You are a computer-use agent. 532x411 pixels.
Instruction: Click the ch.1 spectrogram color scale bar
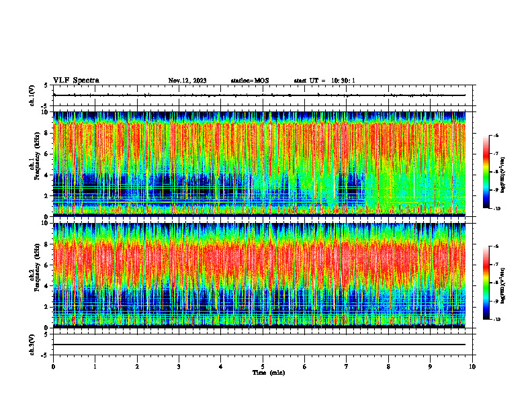tap(486, 172)
